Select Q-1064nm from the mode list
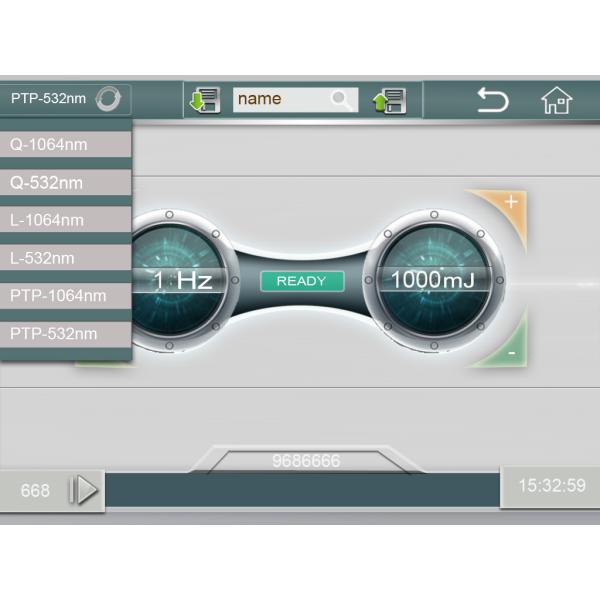 click(66, 144)
